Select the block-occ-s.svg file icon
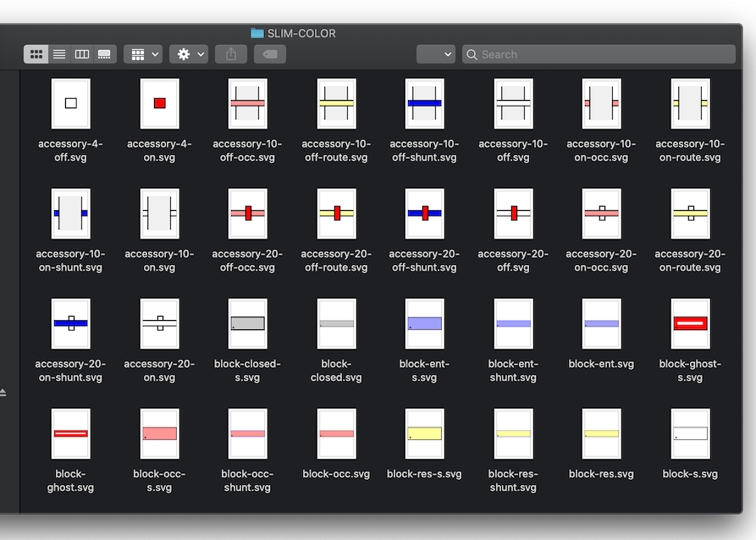756x540 pixels. point(159,433)
